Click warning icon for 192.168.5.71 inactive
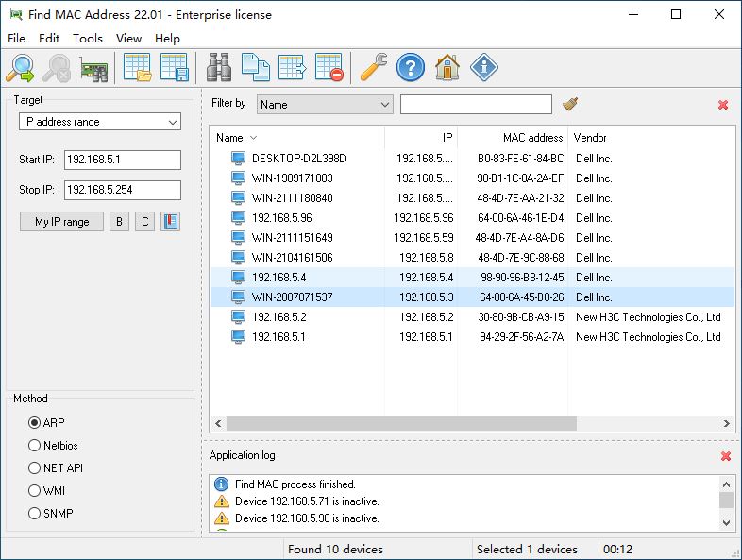The width and height of the screenshot is (742, 560). [222, 501]
